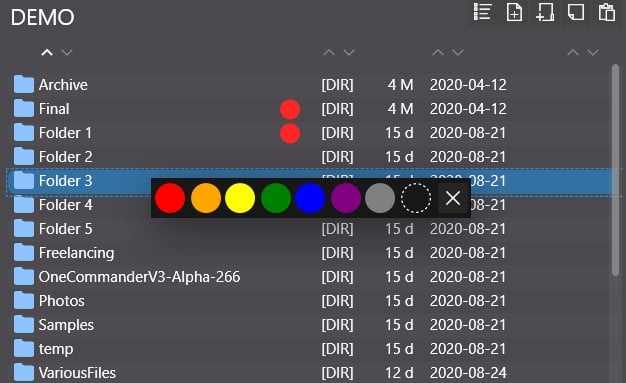Click the Folder 1 folder icon

[x=24, y=132]
